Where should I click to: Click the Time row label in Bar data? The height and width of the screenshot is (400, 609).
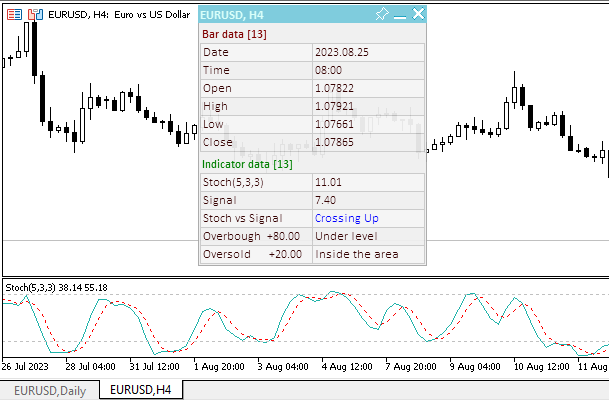click(216, 70)
